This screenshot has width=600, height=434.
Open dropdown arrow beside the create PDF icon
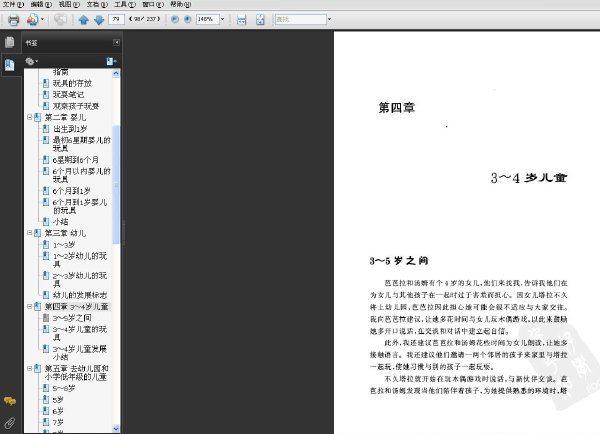point(42,19)
